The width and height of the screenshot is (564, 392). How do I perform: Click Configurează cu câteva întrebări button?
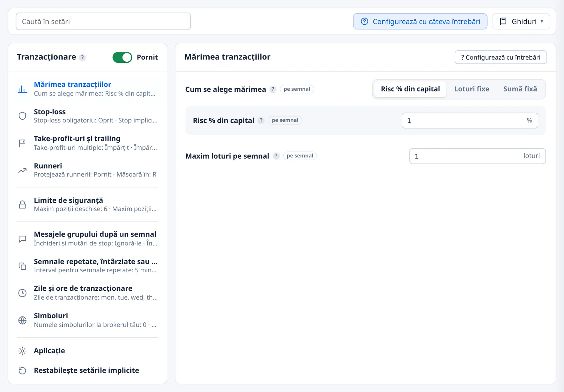point(420,21)
